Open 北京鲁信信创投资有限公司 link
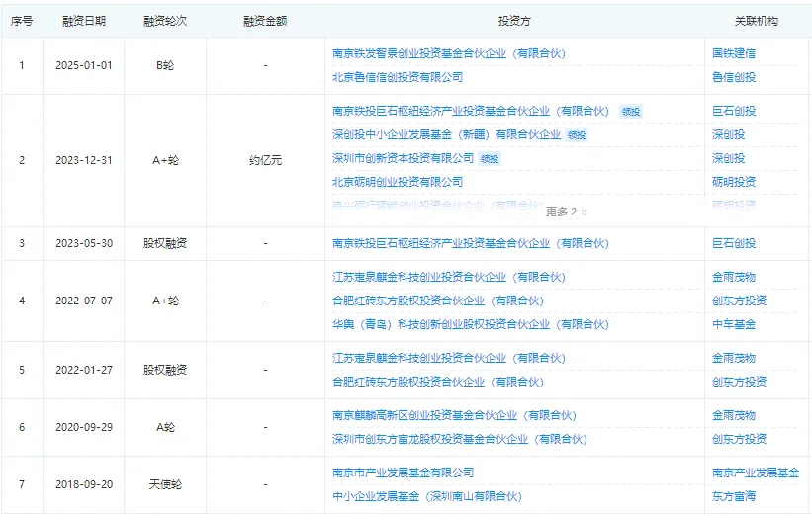 point(398,77)
